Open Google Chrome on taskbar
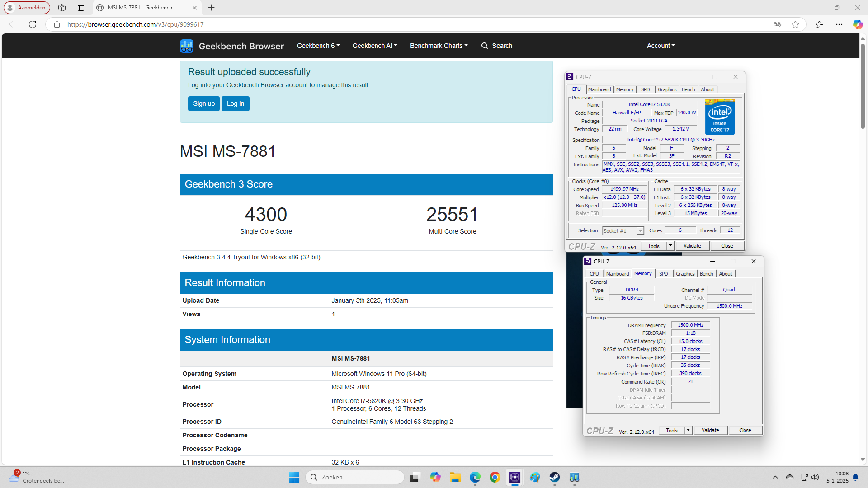868x488 pixels. (495, 477)
